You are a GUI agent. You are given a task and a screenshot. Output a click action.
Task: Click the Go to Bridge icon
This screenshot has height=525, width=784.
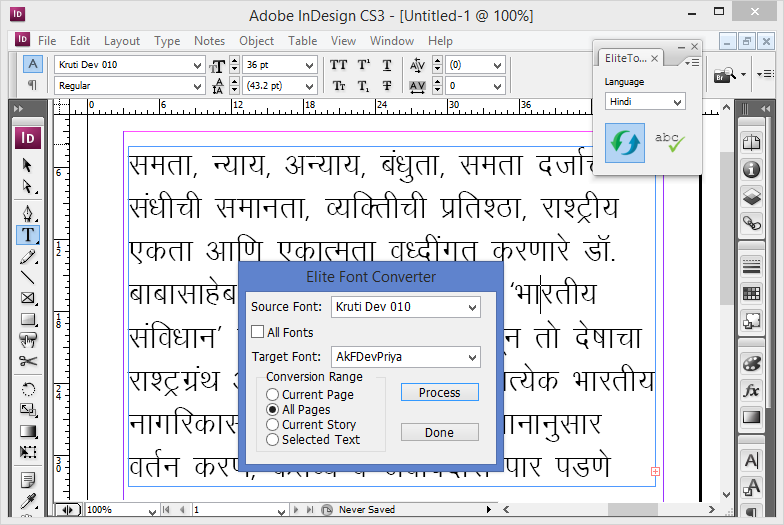tap(725, 75)
